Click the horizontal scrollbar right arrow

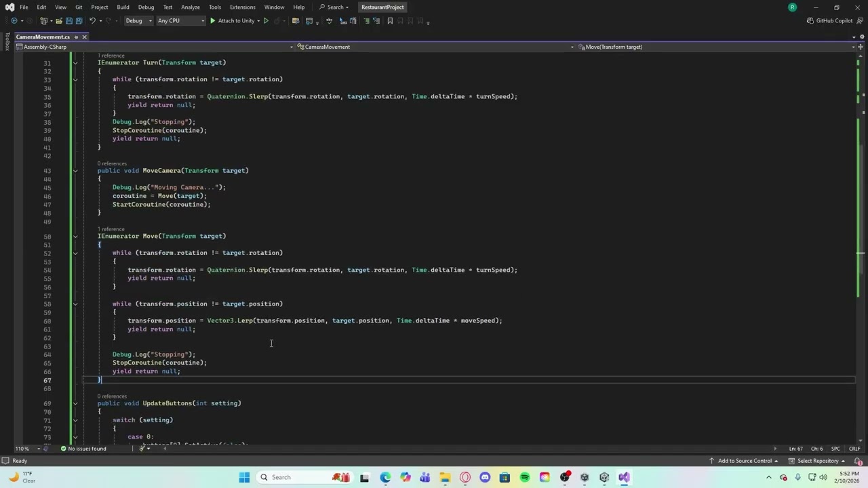tap(775, 449)
